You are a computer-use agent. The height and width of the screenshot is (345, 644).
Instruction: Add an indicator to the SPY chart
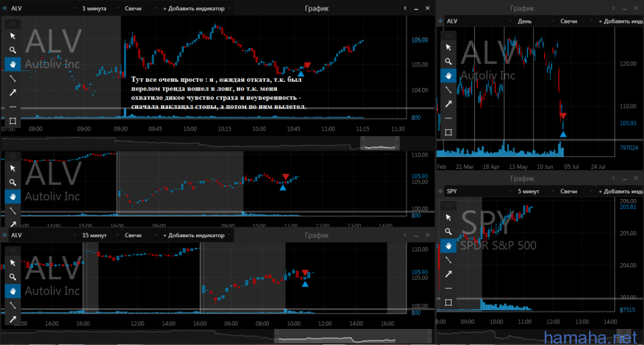pyautogui.click(x=621, y=191)
